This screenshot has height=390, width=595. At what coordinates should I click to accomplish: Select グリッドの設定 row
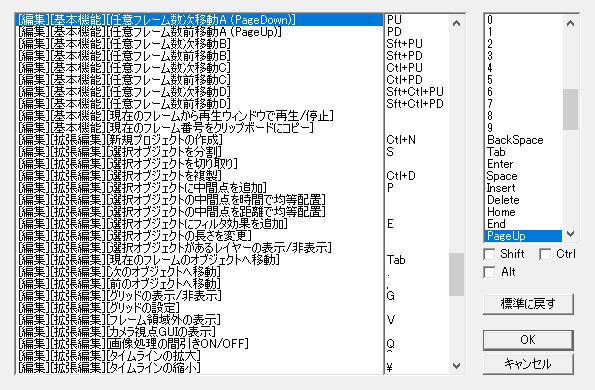pos(199,308)
